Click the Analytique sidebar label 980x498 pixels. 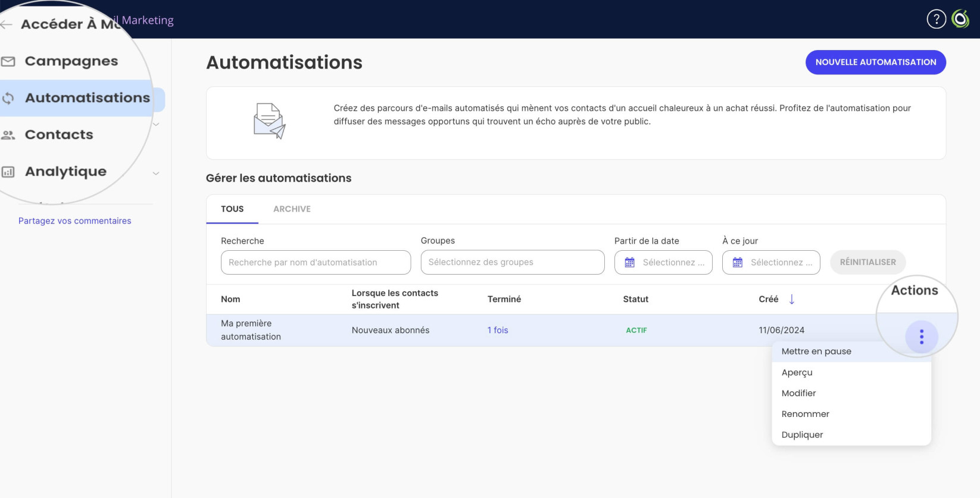pos(65,172)
